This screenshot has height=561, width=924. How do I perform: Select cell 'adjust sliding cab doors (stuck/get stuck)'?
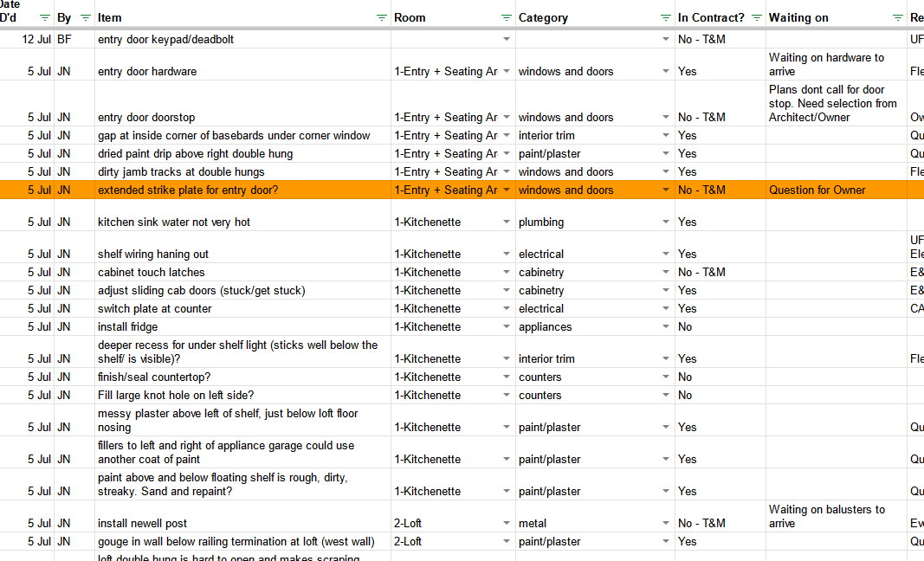coord(242,291)
